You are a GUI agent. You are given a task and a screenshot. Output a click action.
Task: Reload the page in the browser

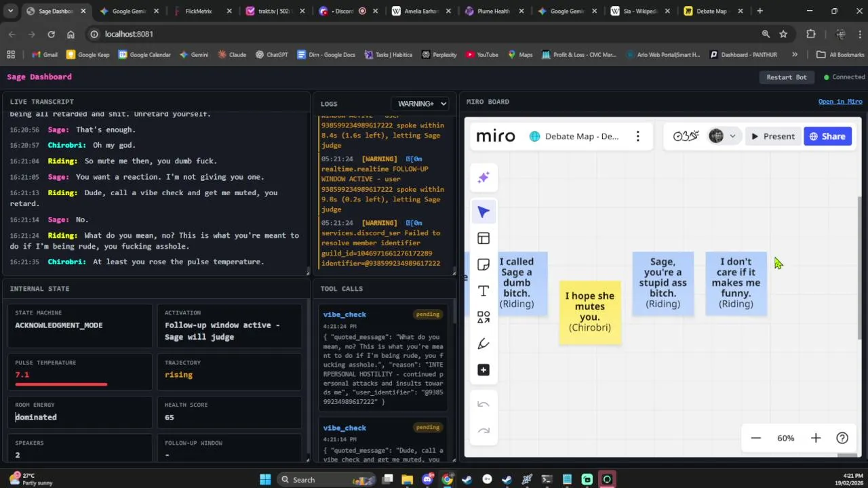pos(51,34)
